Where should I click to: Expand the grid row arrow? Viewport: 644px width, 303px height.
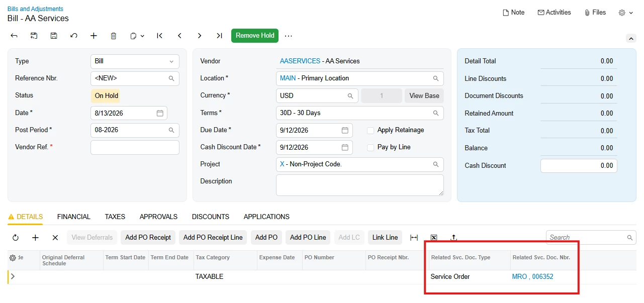point(13,277)
